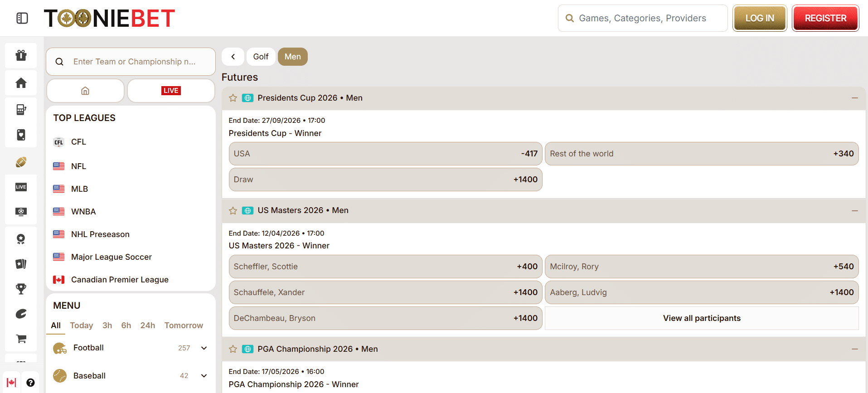Bet on Draw at +1400

(385, 180)
